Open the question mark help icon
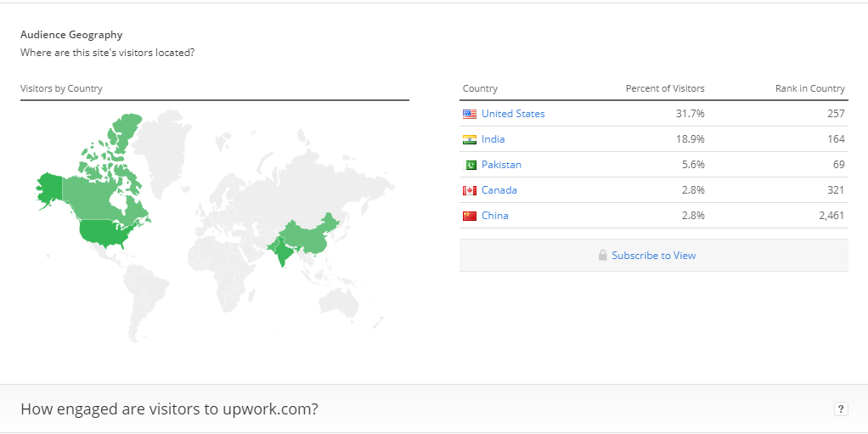 coord(841,409)
